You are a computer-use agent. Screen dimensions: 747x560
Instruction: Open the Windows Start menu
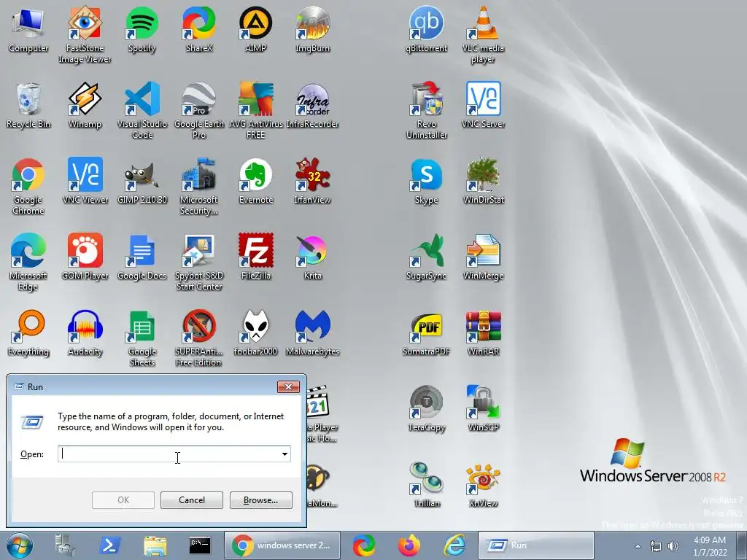tap(20, 545)
